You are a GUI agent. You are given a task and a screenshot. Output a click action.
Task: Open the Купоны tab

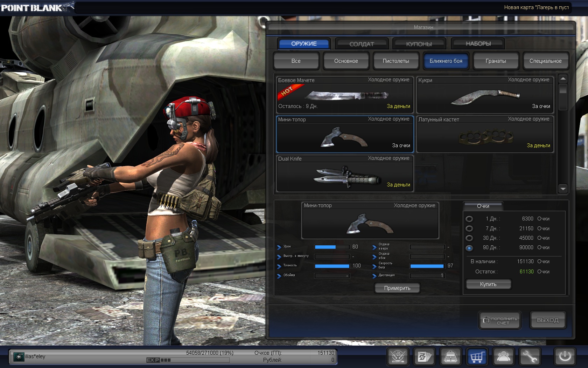pos(419,44)
